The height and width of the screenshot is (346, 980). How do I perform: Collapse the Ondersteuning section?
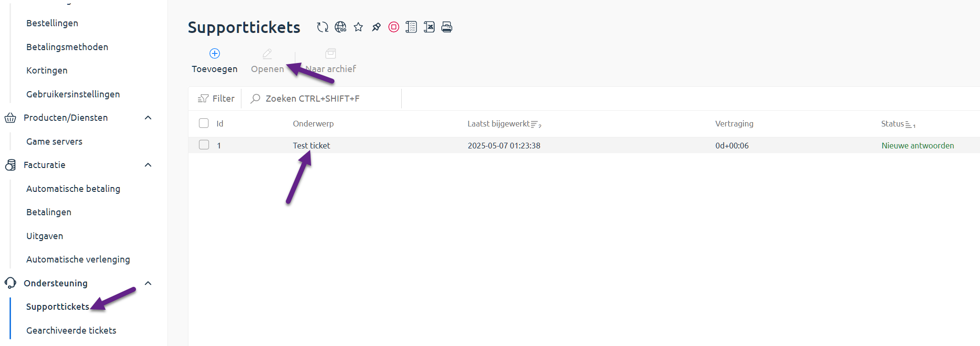(148, 283)
